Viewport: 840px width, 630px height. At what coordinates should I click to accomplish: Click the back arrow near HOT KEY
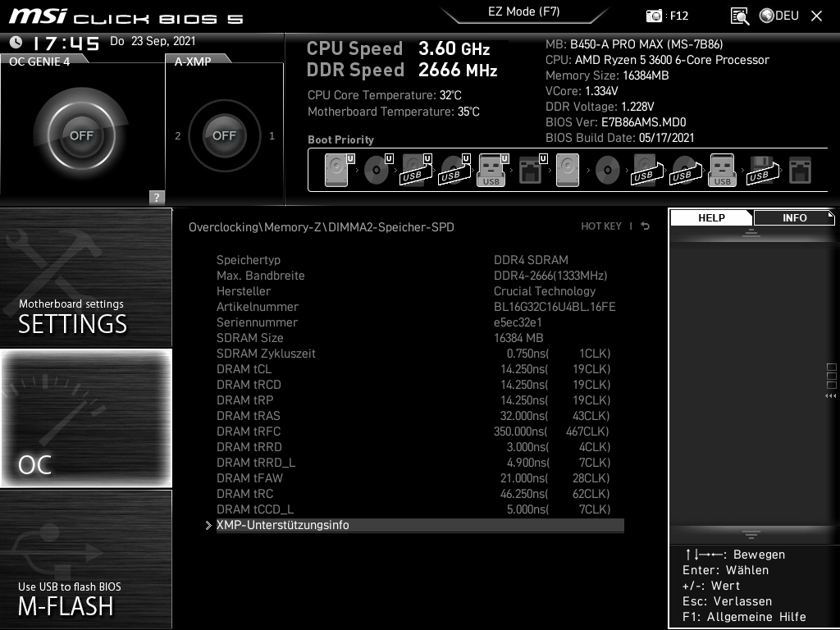[x=645, y=226]
